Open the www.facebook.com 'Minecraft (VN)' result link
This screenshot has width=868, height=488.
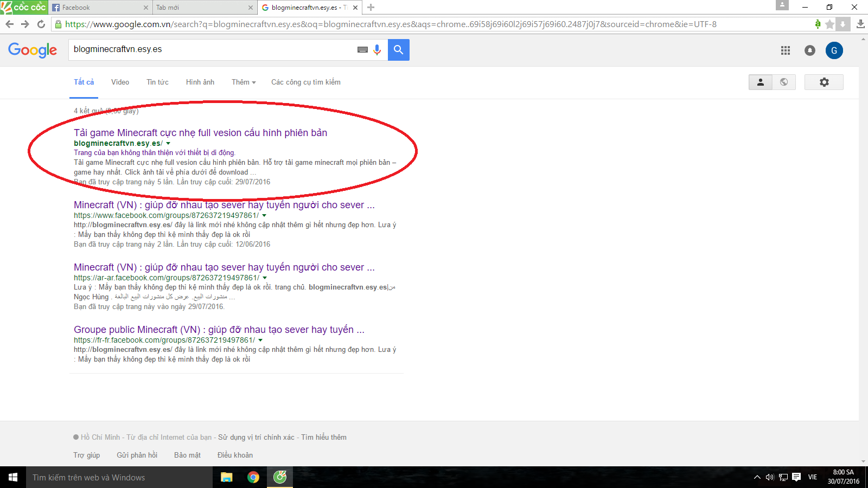tap(224, 205)
